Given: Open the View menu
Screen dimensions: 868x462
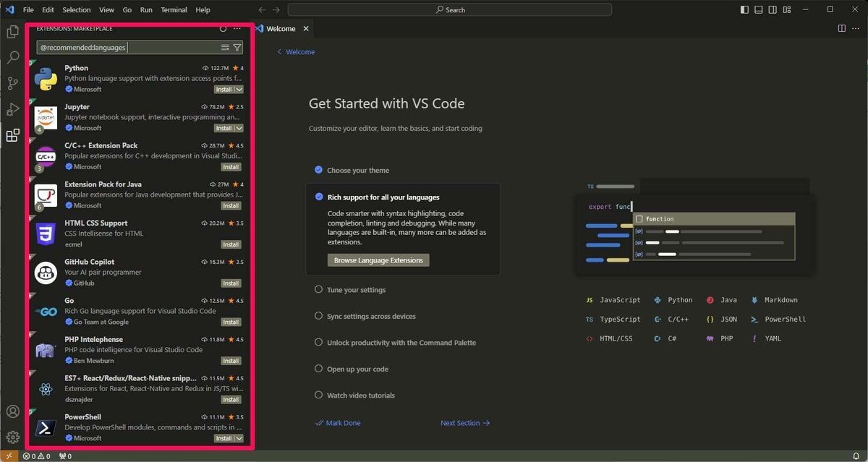Looking at the screenshot, I should (x=106, y=10).
